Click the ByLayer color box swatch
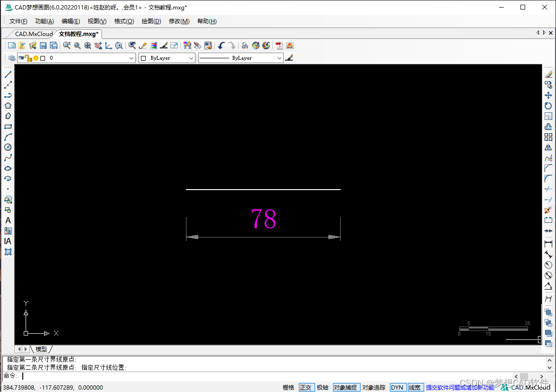556x392 pixels. pyautogui.click(x=143, y=58)
